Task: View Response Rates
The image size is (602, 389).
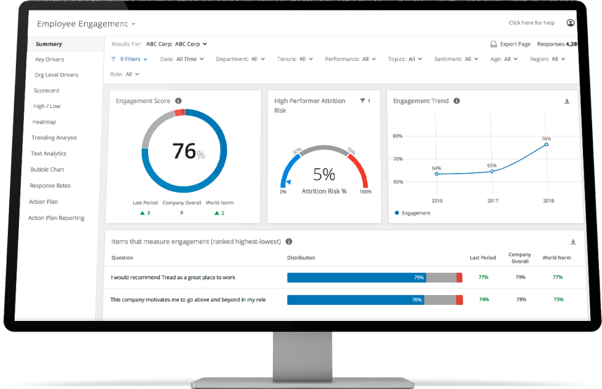Action: (50, 186)
